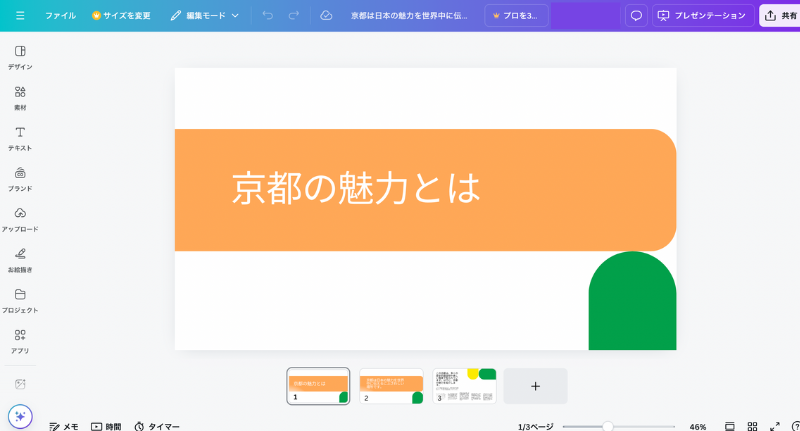Open the お絵描き draw panel
This screenshot has width=800, height=431.
[x=20, y=260]
